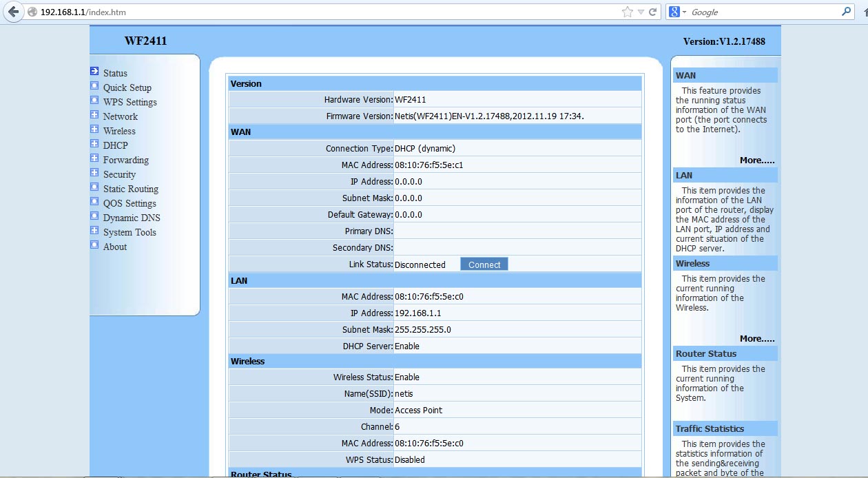The height and width of the screenshot is (478, 868).
Task: Open the Quick Setup page
Action: click(x=127, y=87)
